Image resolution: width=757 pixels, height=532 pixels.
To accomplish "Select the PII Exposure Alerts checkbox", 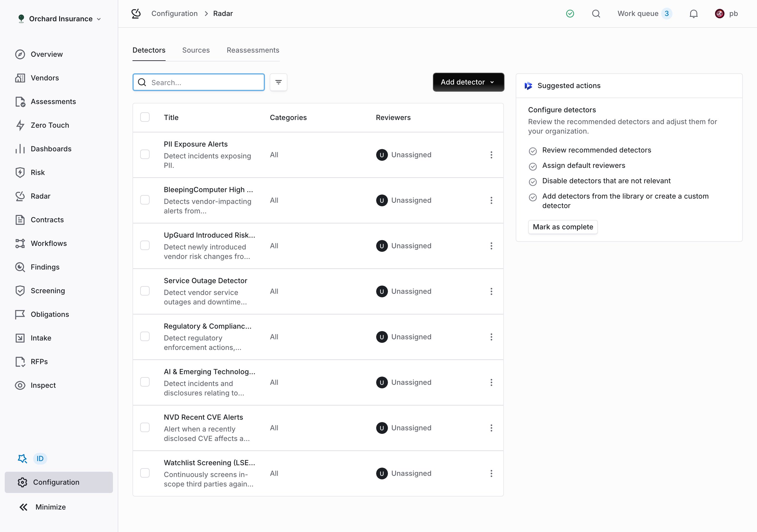I will [145, 155].
